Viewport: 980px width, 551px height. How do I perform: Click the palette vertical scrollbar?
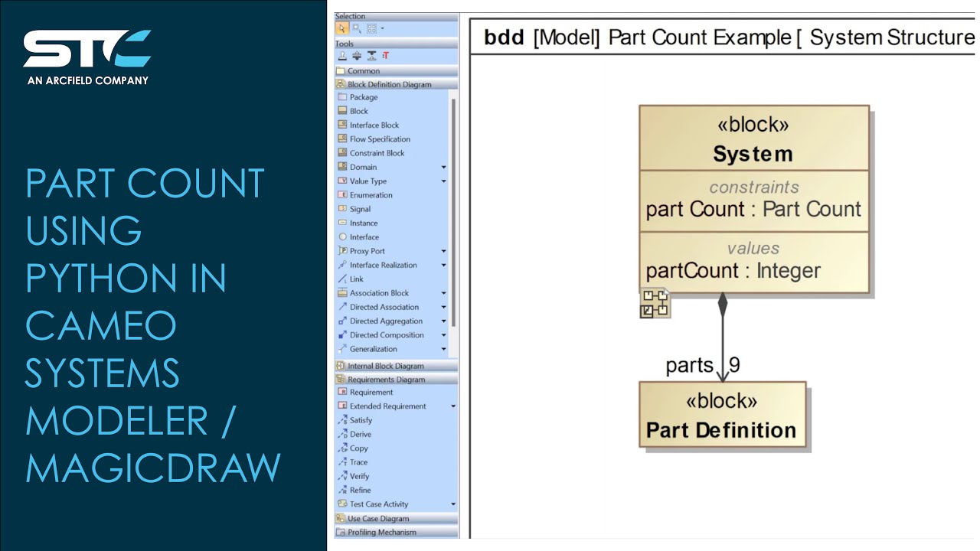pyautogui.click(x=453, y=211)
